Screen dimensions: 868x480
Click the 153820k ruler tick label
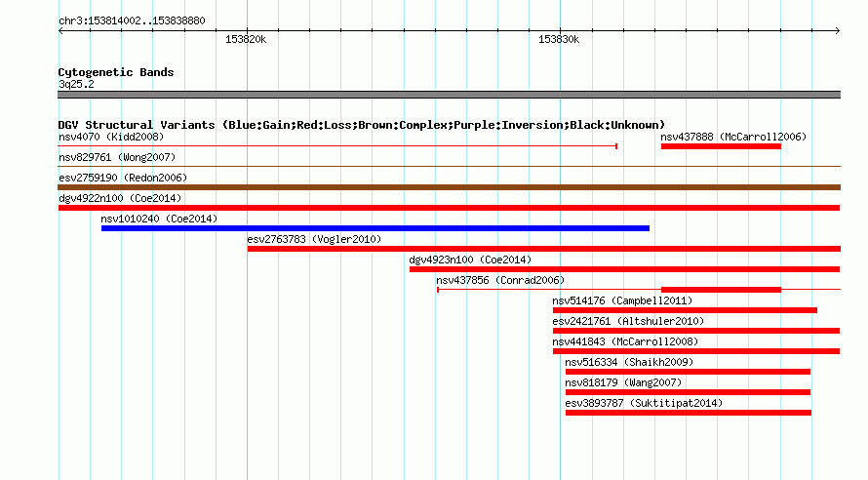click(246, 39)
